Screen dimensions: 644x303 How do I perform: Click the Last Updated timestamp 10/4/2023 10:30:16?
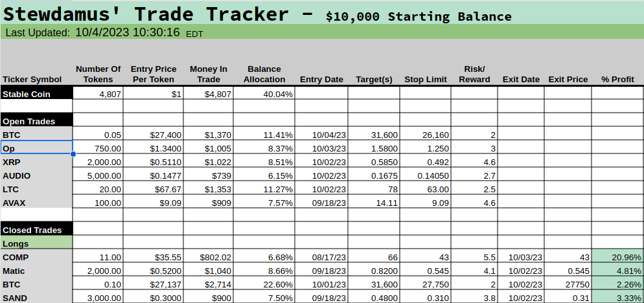tap(128, 32)
